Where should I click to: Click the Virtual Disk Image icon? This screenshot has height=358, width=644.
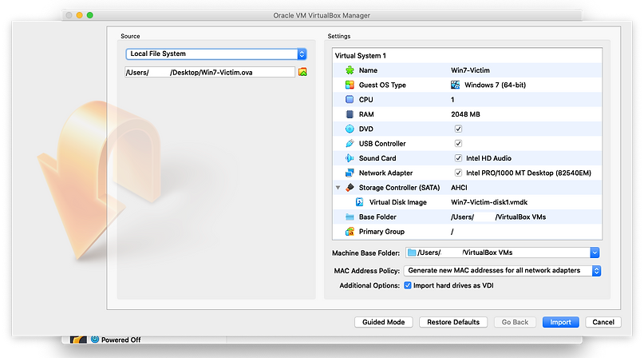tap(359, 202)
